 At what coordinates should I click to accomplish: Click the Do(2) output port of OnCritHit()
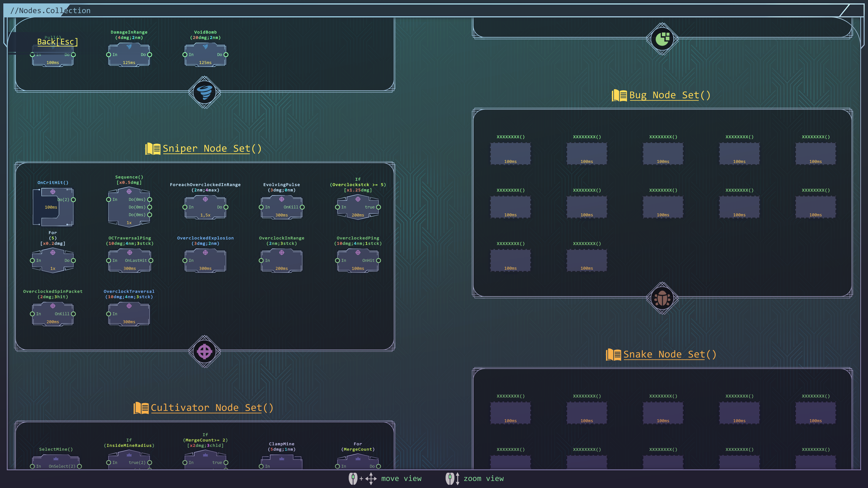73,200
